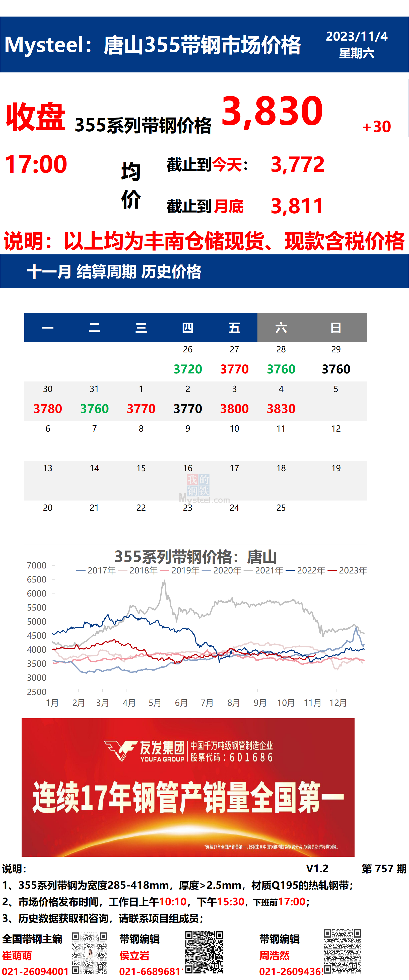Select the 2017年 legend entry in the chart

(x=96, y=570)
